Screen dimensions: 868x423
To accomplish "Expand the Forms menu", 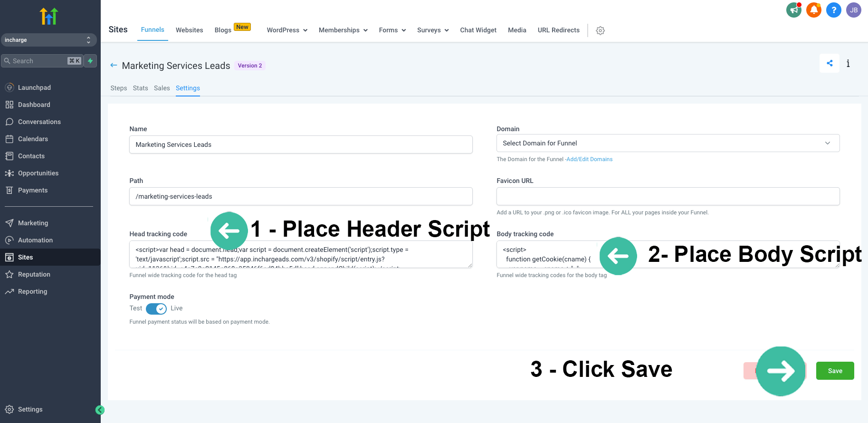I will (392, 30).
